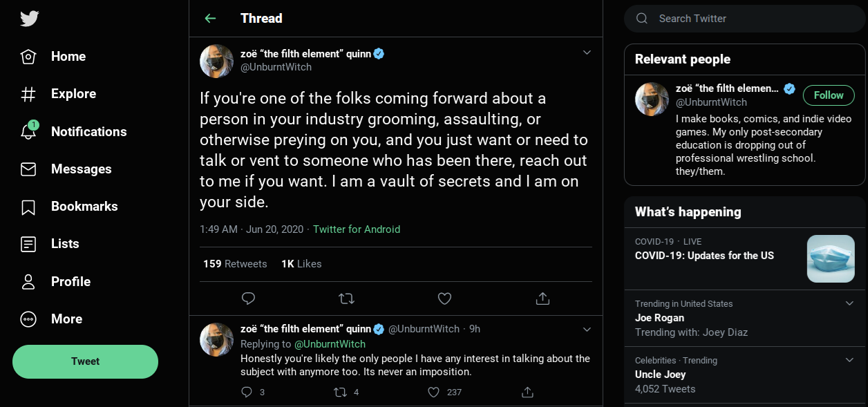
Task: Like the main tweet
Action: (x=444, y=299)
